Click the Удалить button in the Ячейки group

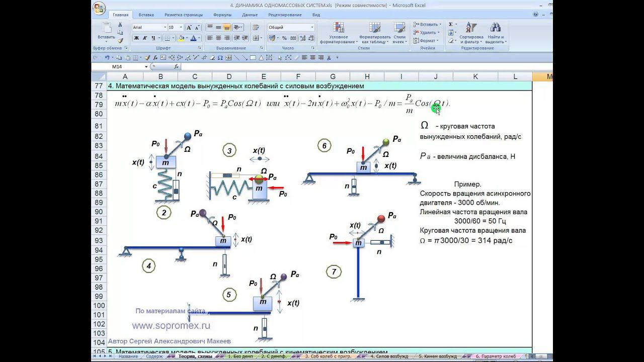click(x=427, y=32)
